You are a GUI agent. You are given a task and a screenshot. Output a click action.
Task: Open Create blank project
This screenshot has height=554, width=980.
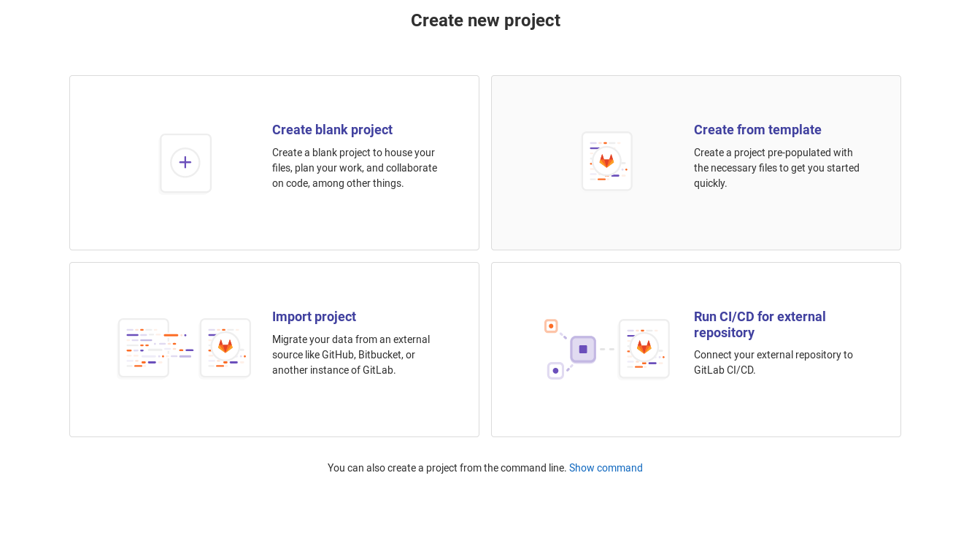332,130
